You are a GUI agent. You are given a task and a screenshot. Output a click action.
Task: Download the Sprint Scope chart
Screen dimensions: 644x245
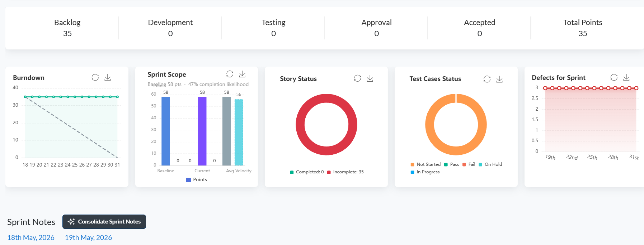tap(243, 74)
